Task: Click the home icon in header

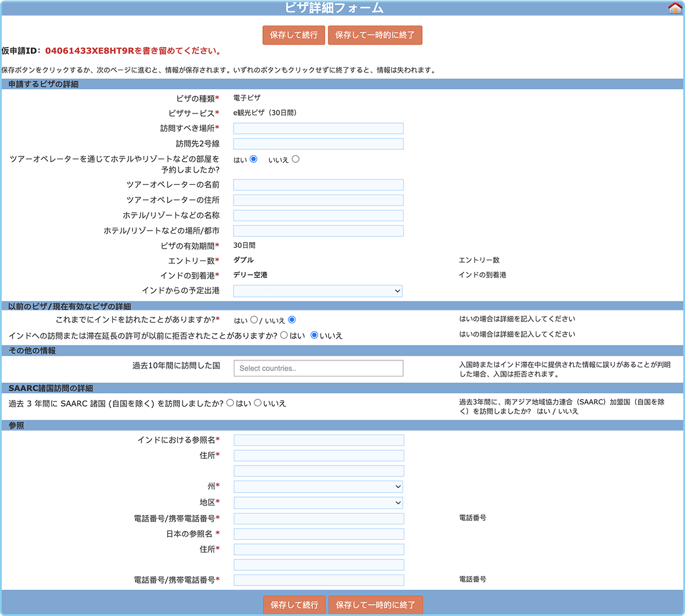Action: pos(675,8)
